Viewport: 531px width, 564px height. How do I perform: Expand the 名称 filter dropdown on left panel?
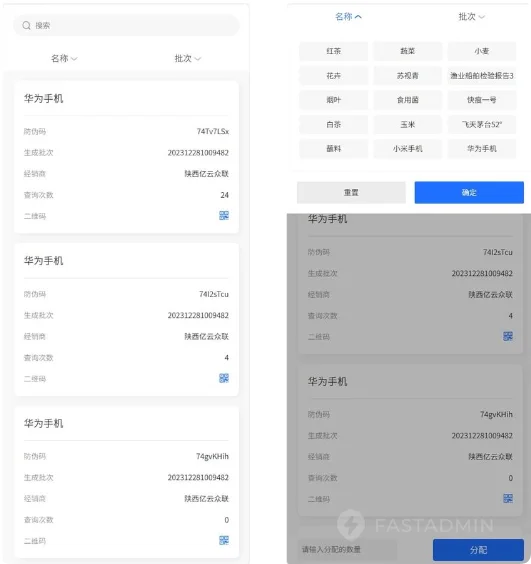[x=64, y=58]
